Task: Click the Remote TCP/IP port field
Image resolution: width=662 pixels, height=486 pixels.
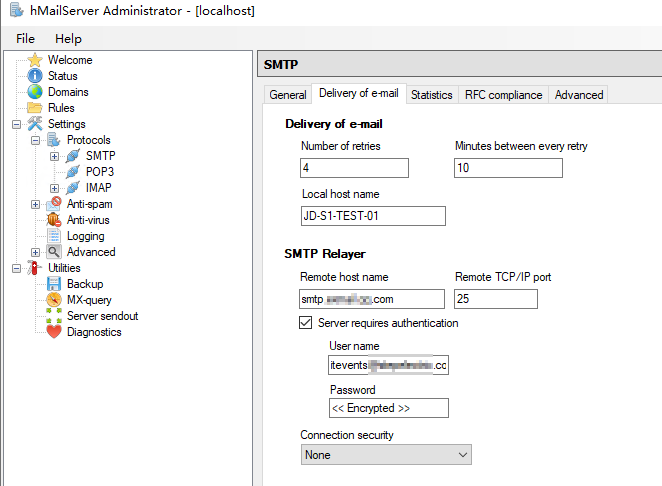Action: click(x=496, y=299)
